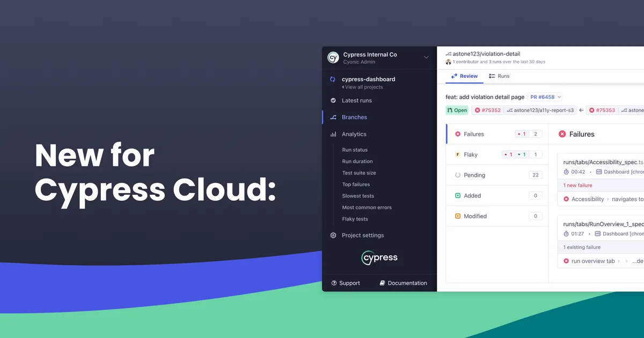This screenshot has width=644, height=338.
Task: Open Project settings gear icon
Action: pyautogui.click(x=333, y=236)
